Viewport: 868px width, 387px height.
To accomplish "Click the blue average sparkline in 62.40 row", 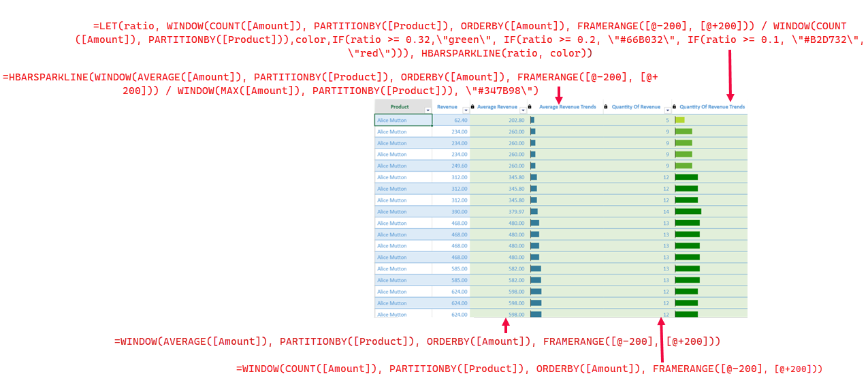I will click(x=532, y=120).
